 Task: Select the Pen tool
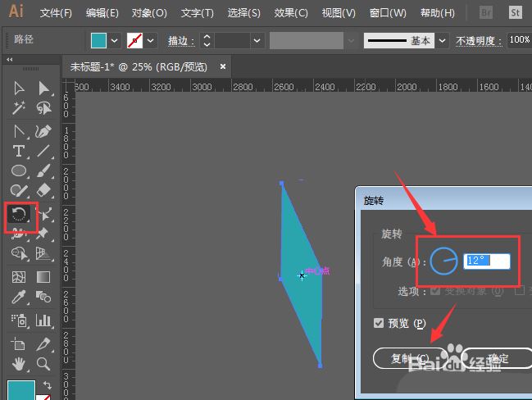coord(19,131)
